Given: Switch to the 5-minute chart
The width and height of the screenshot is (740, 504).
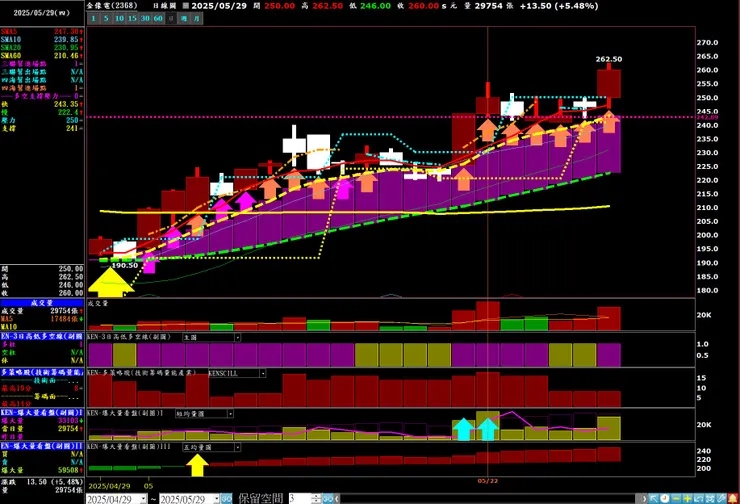Looking at the screenshot, I should (x=106, y=18).
